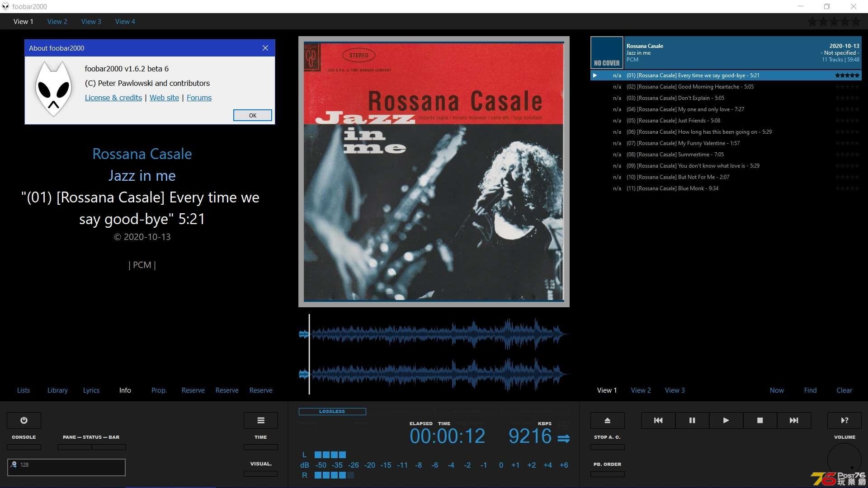
Task: Click the double-arrow icon beside the kbps value
Action: (564, 438)
